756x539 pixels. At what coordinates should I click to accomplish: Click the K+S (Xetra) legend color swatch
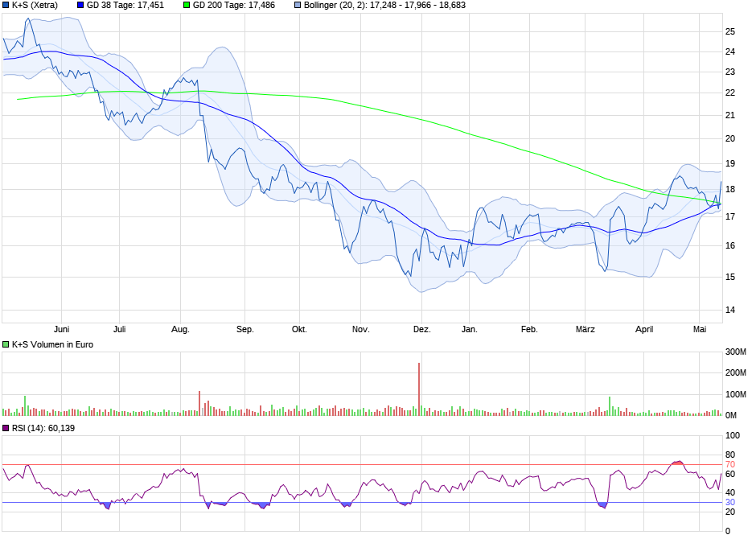[6, 6]
